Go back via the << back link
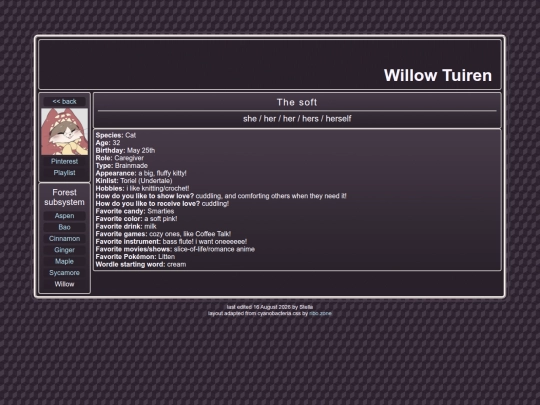 64,102
